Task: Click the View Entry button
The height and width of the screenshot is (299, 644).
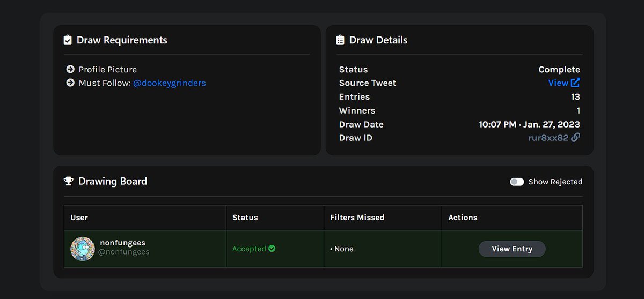Action: tap(512, 249)
